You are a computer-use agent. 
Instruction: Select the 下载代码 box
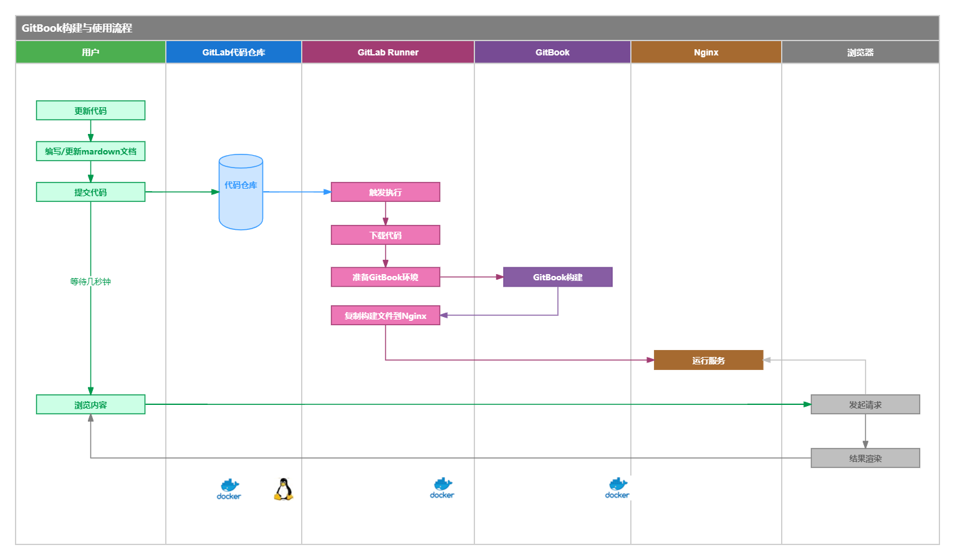[x=385, y=235]
